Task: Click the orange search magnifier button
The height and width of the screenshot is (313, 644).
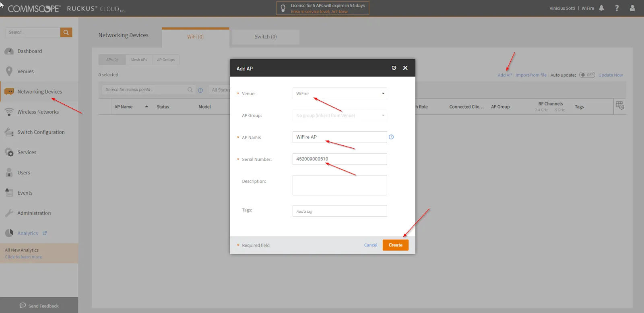Action: pyautogui.click(x=66, y=32)
